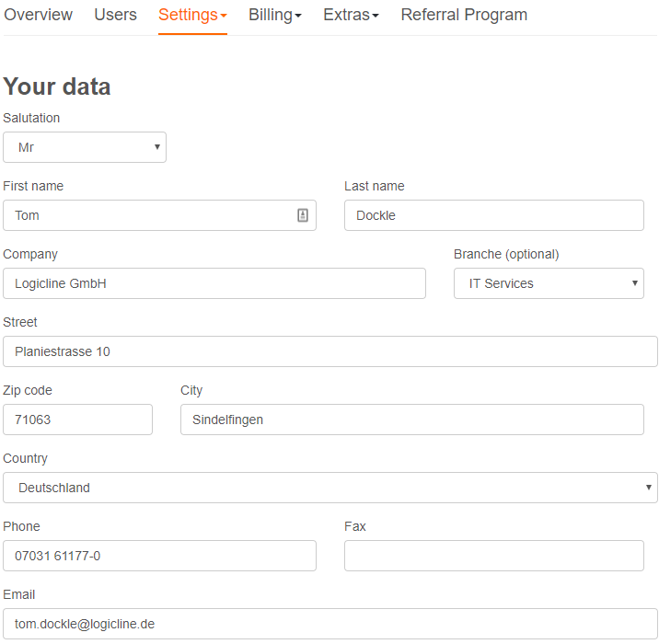Go to the Overview tab

[x=39, y=15]
